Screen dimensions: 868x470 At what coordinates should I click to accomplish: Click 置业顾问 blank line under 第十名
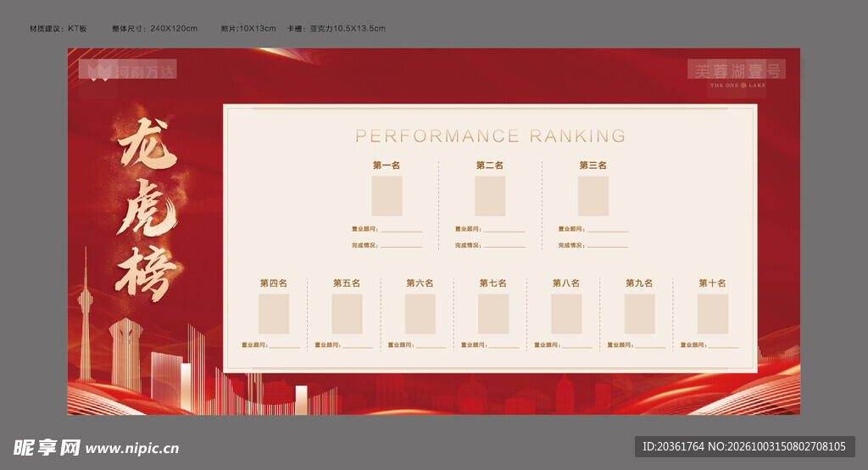click(724, 347)
